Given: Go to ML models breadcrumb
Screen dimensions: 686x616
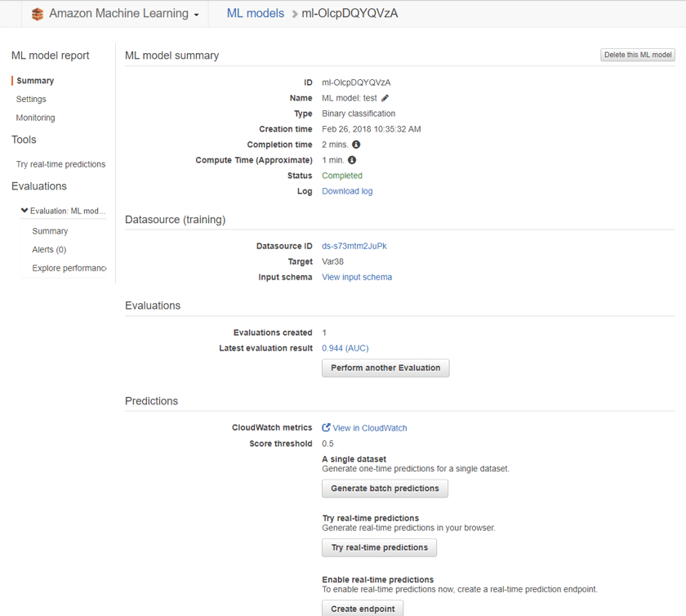Looking at the screenshot, I should [x=256, y=13].
